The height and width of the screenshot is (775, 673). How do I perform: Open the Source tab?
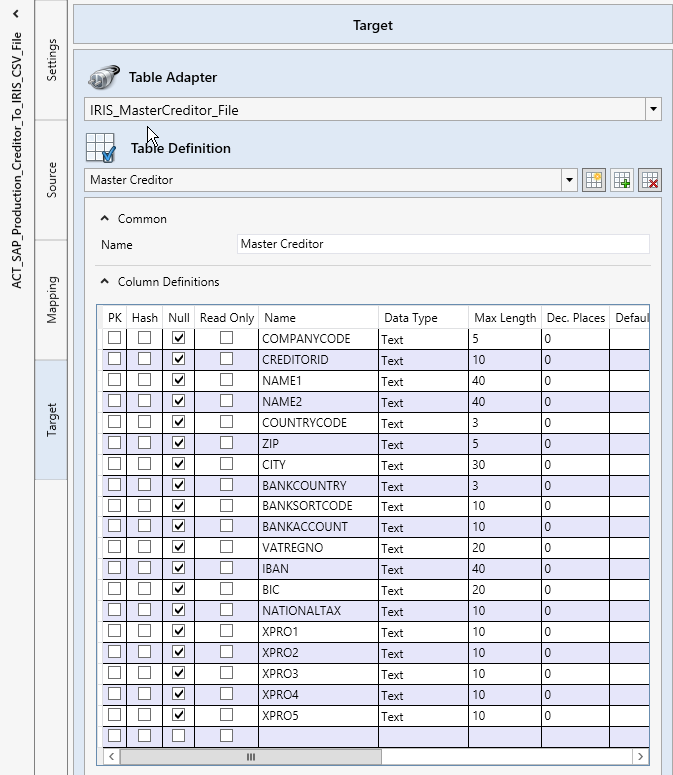click(x=52, y=180)
